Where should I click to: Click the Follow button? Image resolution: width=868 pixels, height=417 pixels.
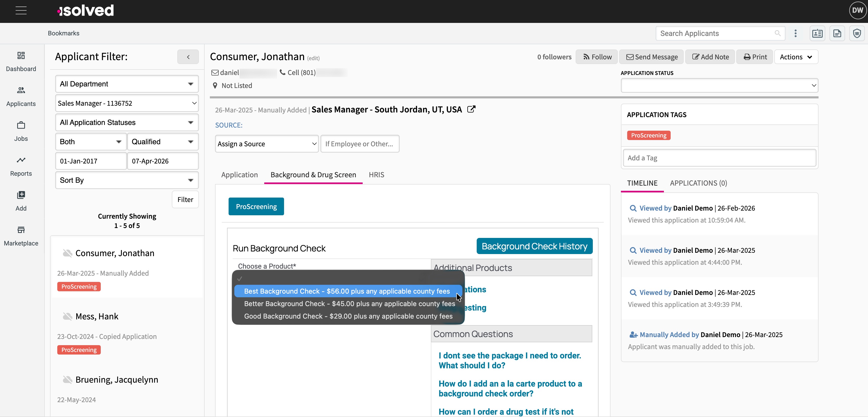click(x=597, y=57)
